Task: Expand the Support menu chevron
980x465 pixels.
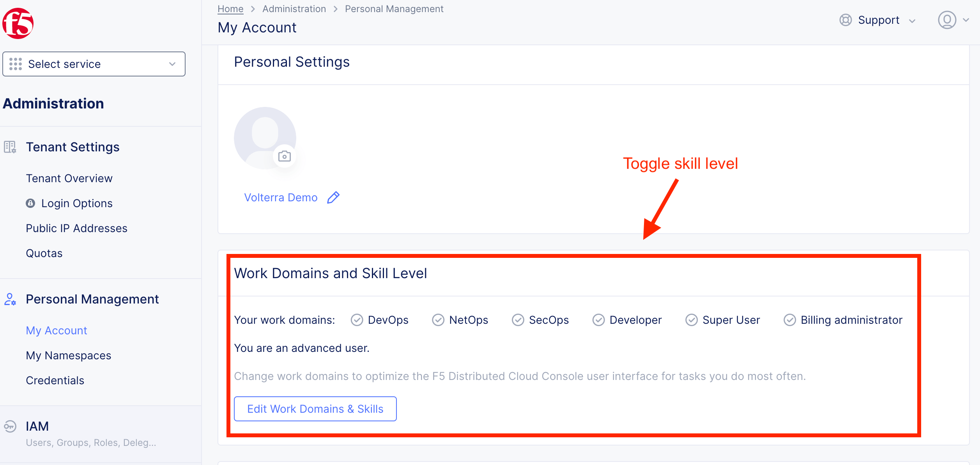Action: pos(912,21)
